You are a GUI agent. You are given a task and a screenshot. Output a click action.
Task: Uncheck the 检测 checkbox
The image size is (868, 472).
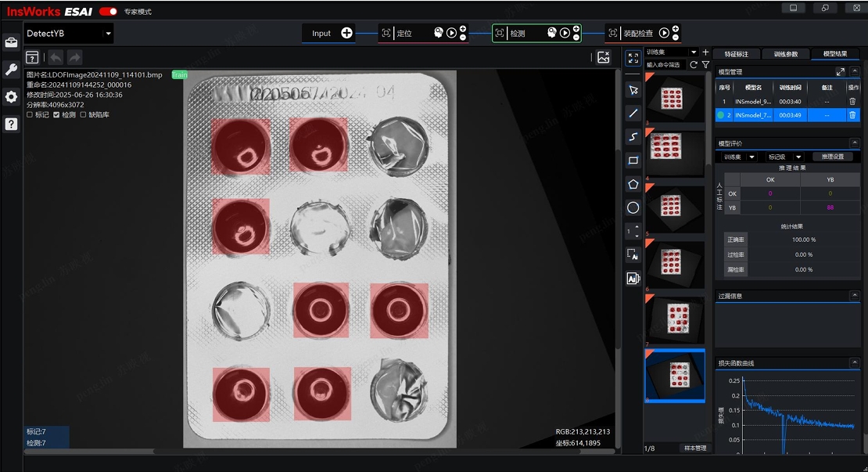point(56,115)
